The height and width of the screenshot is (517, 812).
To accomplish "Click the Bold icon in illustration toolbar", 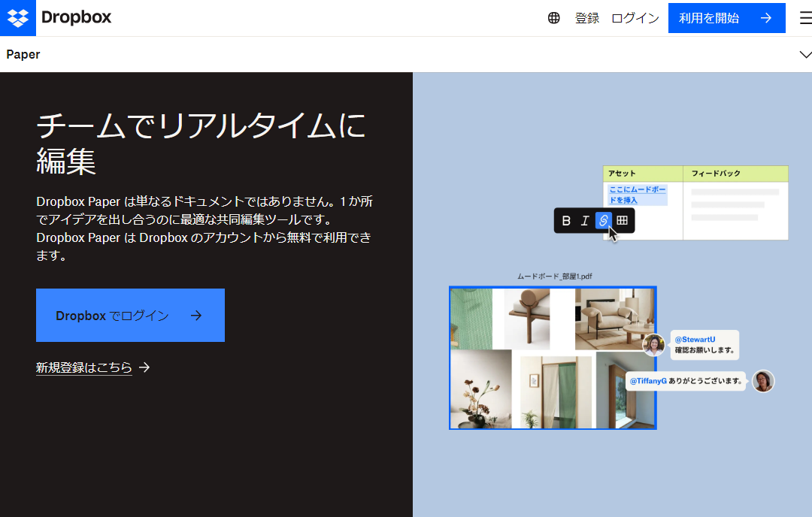I will click(x=566, y=221).
